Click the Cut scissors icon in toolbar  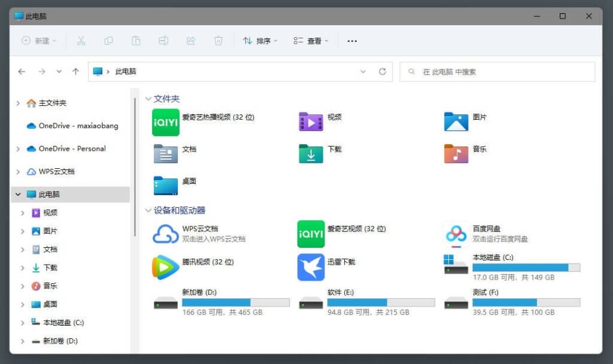coord(81,41)
